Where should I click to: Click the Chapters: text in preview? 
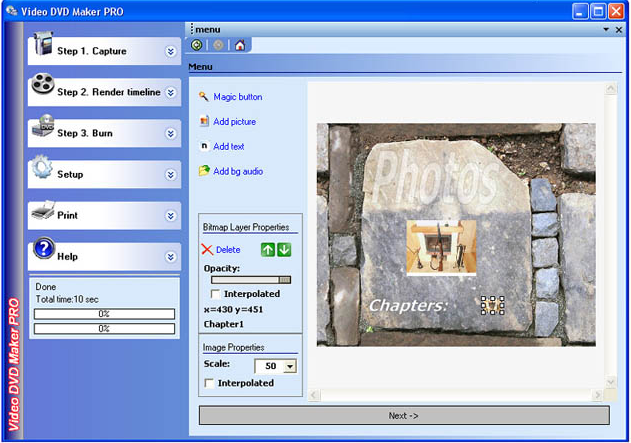click(408, 305)
